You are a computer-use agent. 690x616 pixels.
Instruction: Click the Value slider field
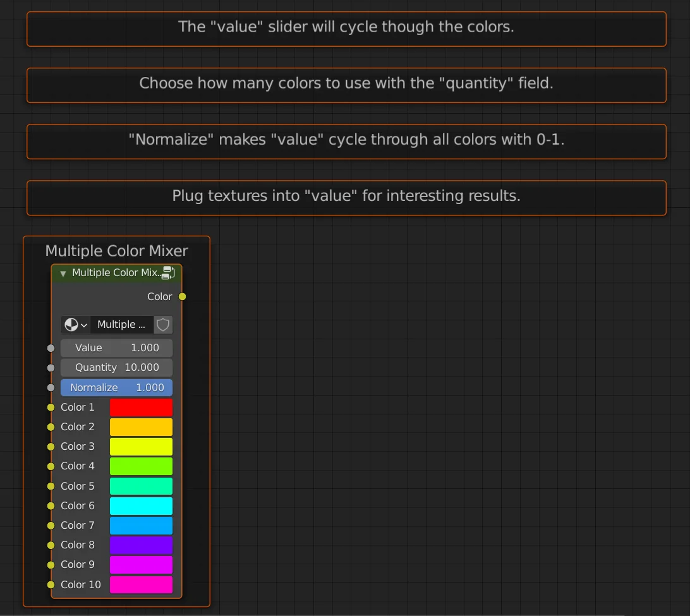[116, 348]
